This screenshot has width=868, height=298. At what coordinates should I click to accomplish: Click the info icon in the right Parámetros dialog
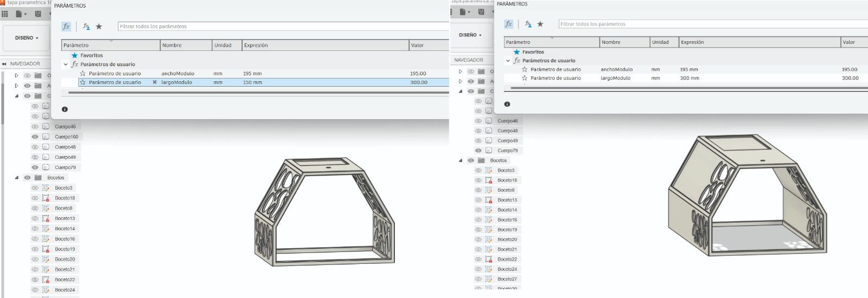pyautogui.click(x=507, y=104)
